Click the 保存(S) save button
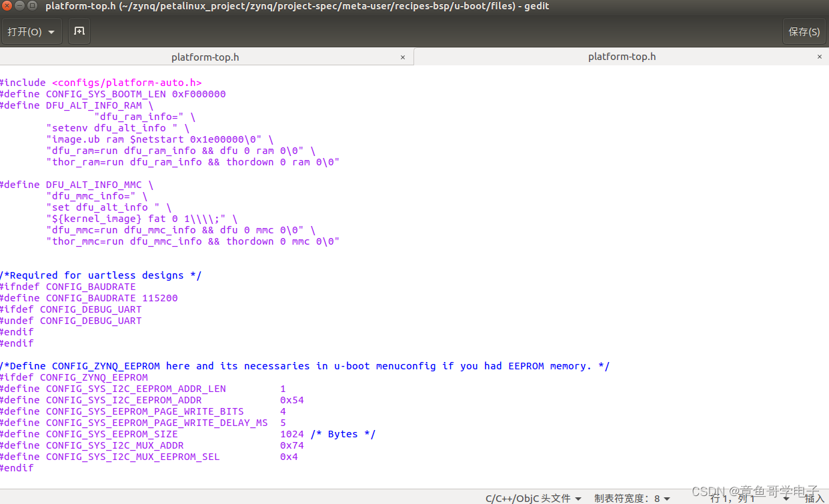Viewport: 829px width, 504px height. [804, 31]
